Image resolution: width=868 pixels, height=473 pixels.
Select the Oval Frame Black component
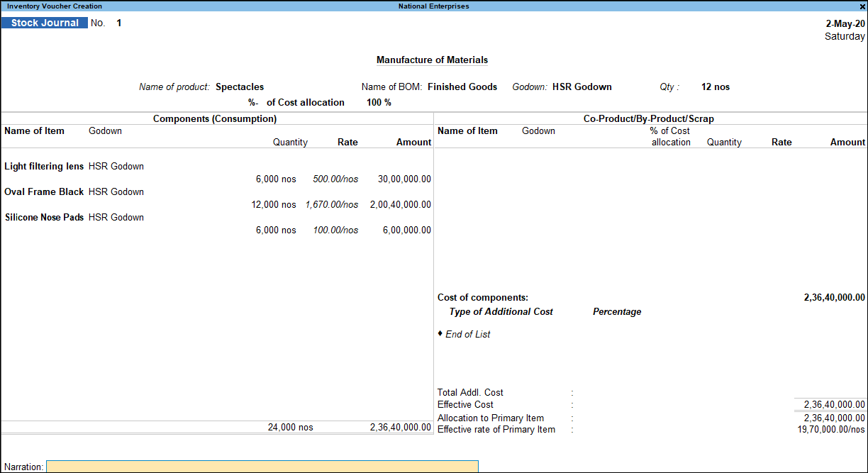pos(44,191)
